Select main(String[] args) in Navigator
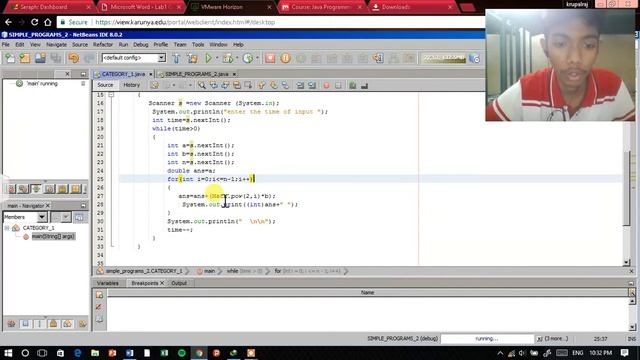 pos(53,236)
